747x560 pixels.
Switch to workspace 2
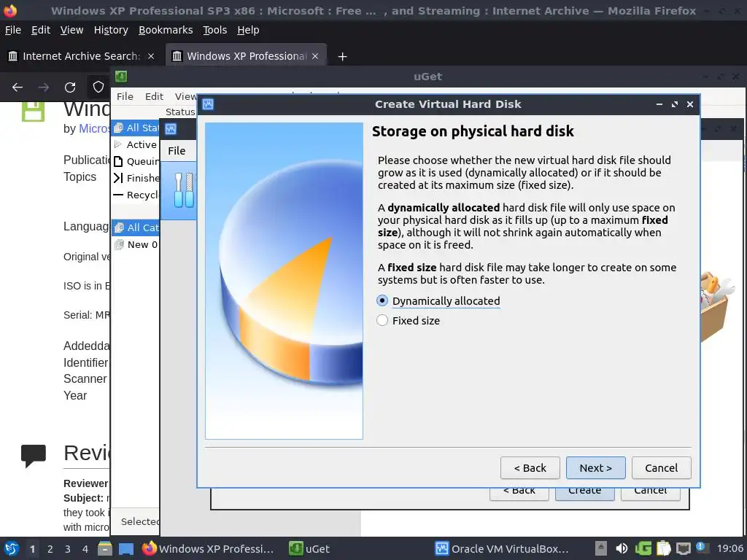[x=50, y=549]
